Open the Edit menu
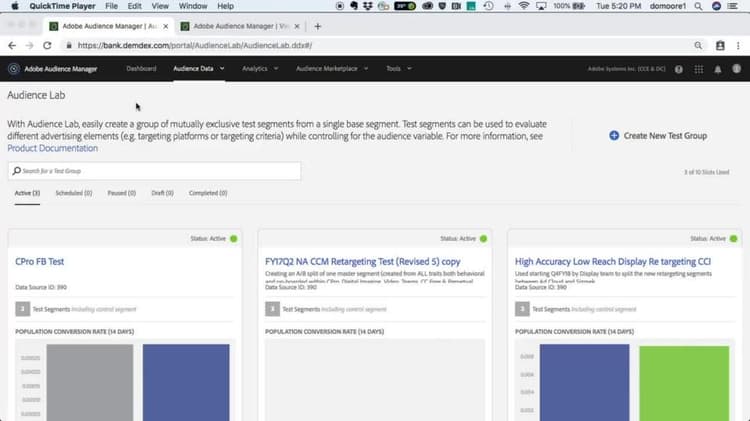 click(x=134, y=6)
